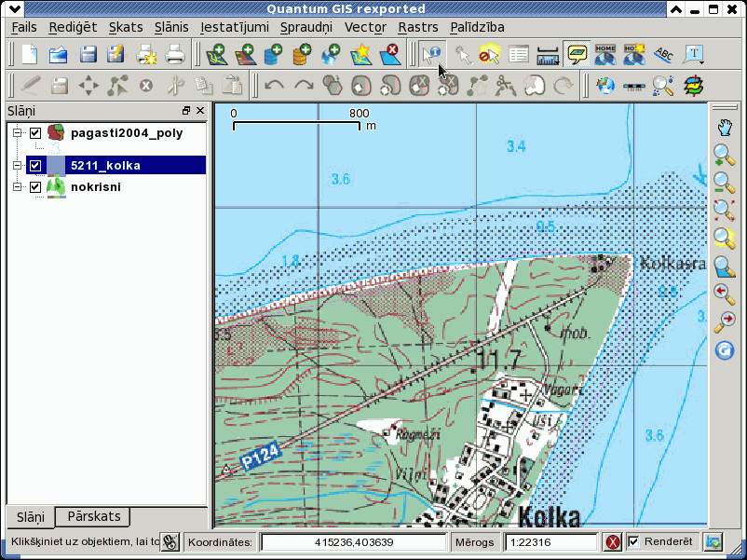Go back to the last zoom extent

point(724,294)
